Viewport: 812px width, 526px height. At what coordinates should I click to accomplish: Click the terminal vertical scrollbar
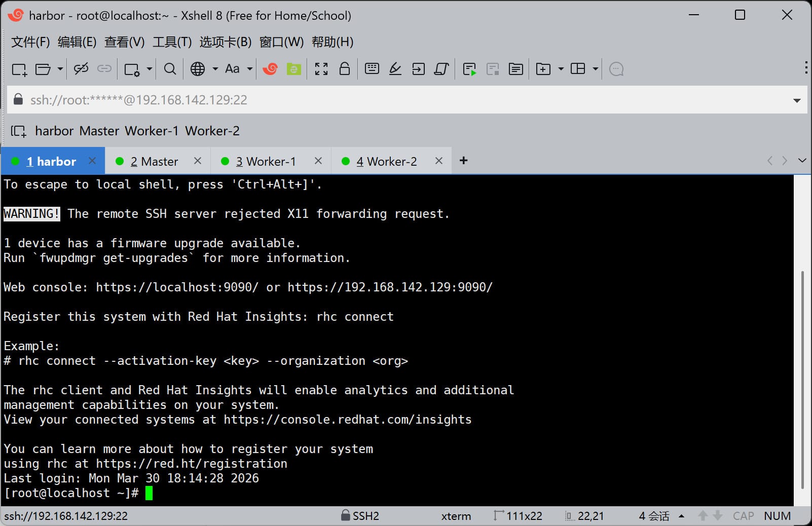point(802,380)
